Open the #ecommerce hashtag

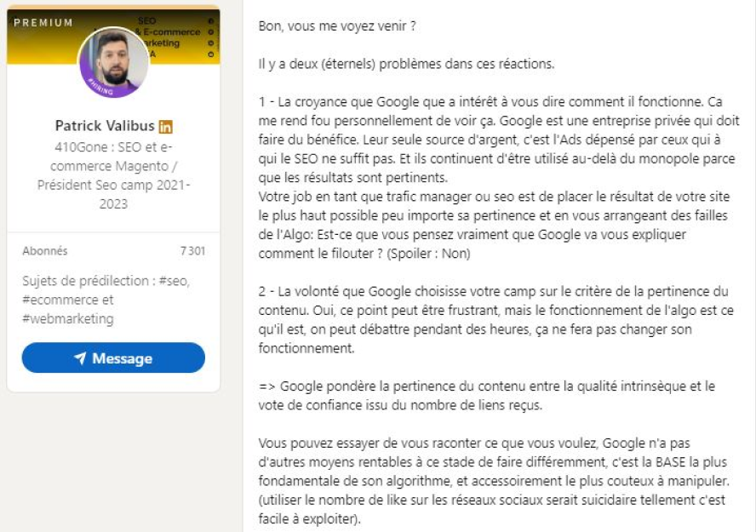(54, 300)
